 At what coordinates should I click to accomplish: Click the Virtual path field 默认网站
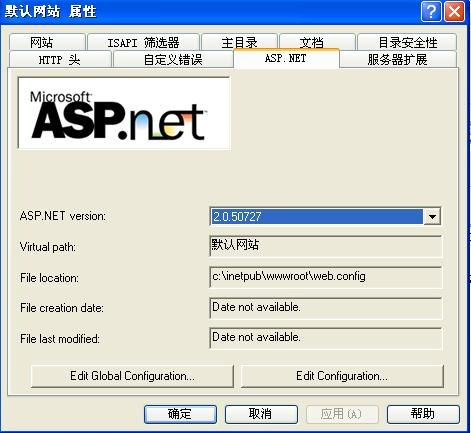pos(326,246)
